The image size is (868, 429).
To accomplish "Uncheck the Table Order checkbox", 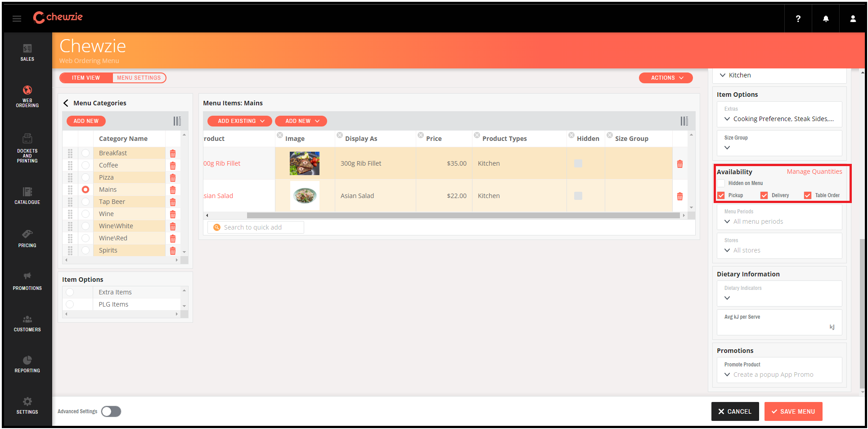I will (808, 195).
